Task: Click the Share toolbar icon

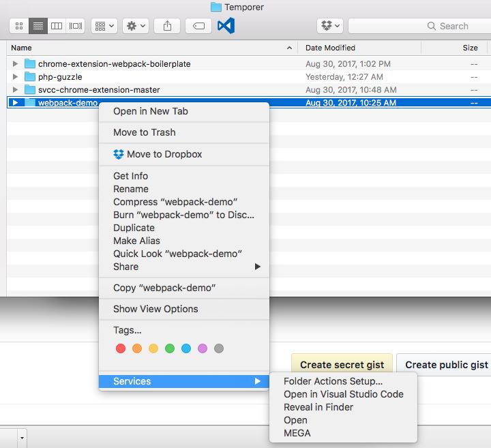Action: (167, 26)
